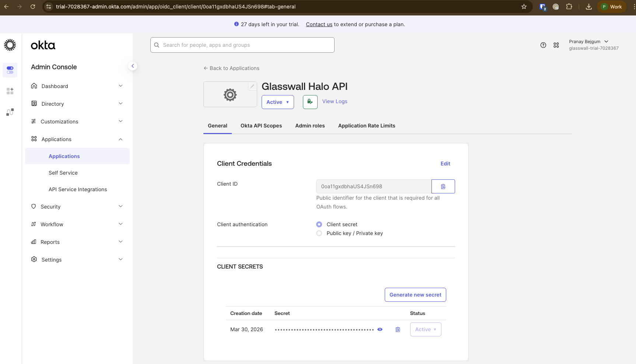
Task: Focus the people, apps and groups search field
Action: tap(242, 45)
